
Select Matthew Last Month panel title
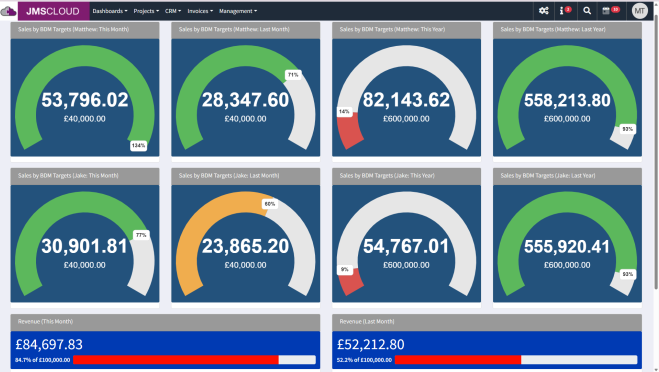(234, 29)
